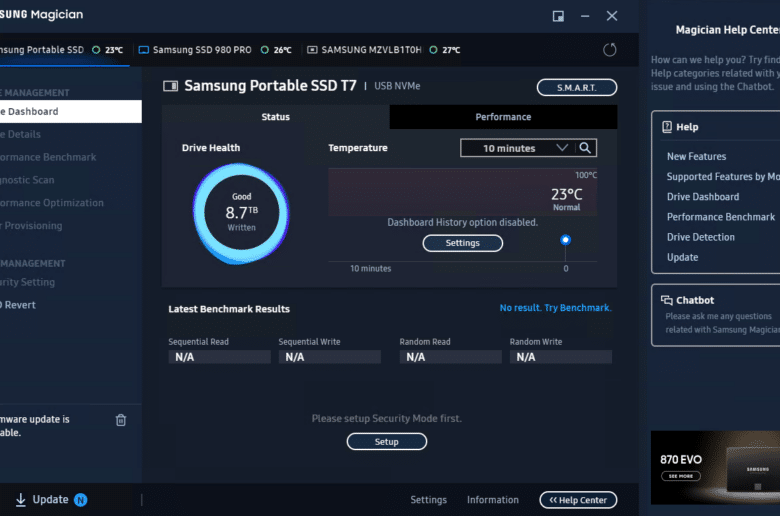Open Diagnostic Scan in sidebar
This screenshot has width=780, height=516.
click(x=71, y=180)
